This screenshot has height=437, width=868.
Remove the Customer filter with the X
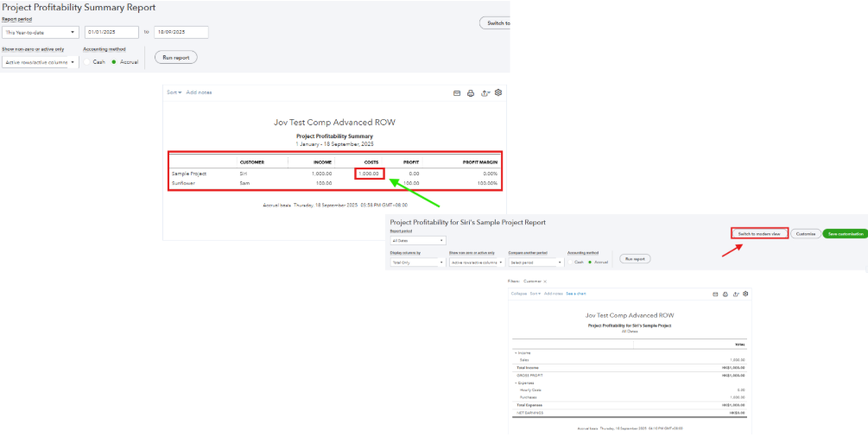tap(545, 282)
